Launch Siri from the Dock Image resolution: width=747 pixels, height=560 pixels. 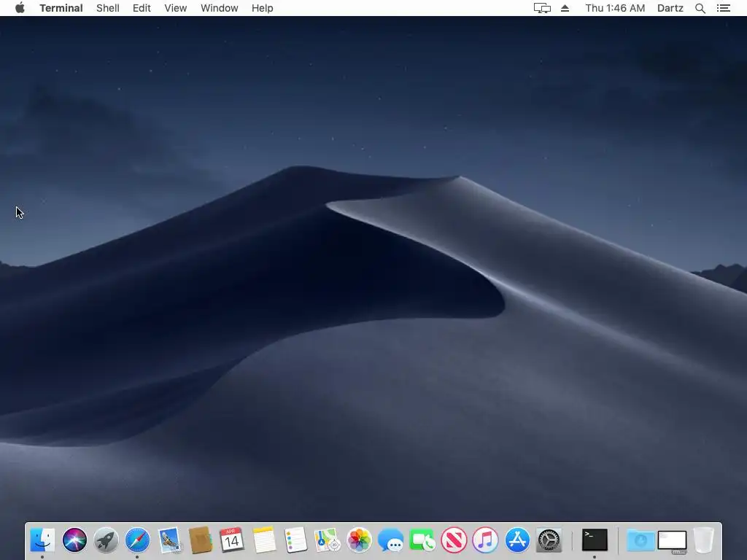(74, 540)
